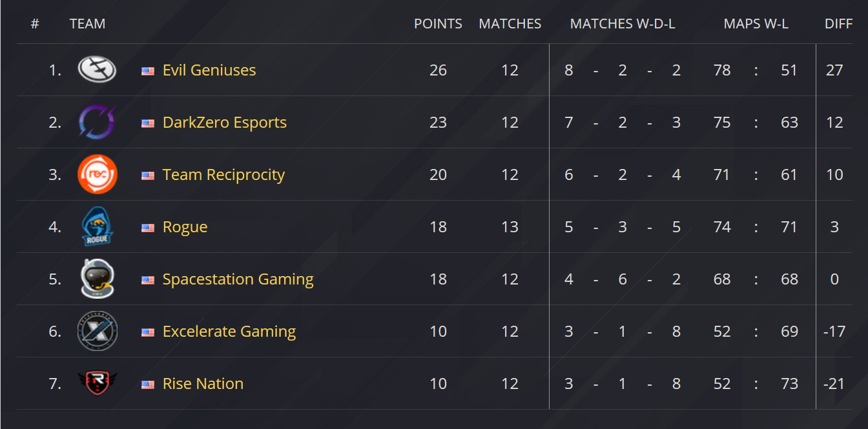Click the flag icon beside Rogue
This screenshot has height=429, width=868.
click(x=148, y=228)
